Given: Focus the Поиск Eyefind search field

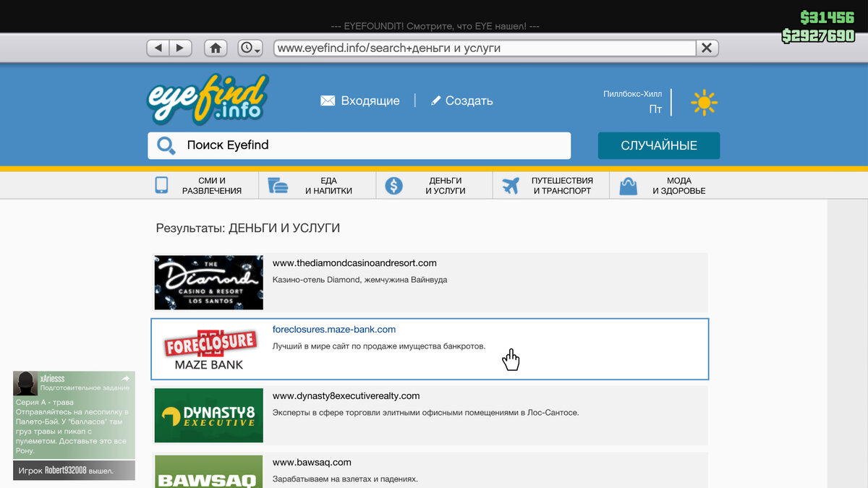Looking at the screenshot, I should click(359, 145).
